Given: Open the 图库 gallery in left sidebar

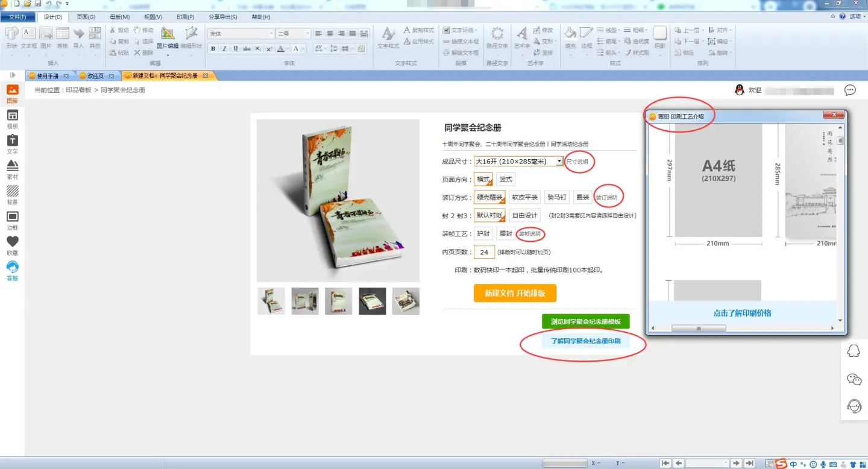Looking at the screenshot, I should pyautogui.click(x=12, y=94).
